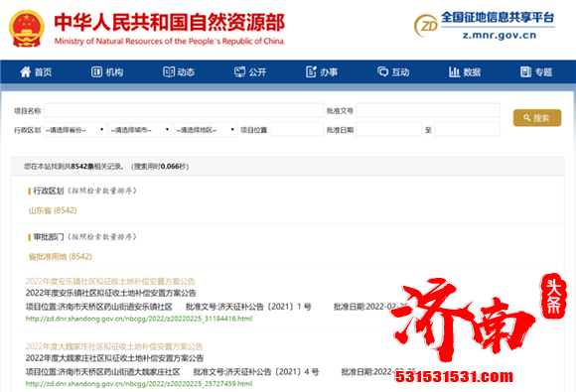Click the 全国征地信息共享平台 heading

498,17
